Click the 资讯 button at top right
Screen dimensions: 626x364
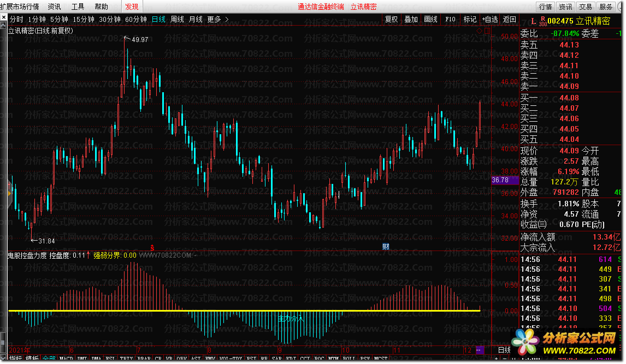(565, 7)
